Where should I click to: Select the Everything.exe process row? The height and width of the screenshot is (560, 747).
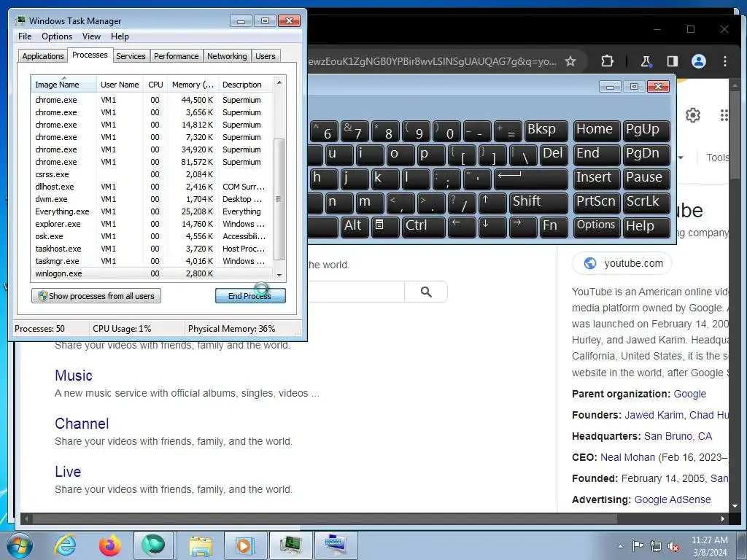pyautogui.click(x=152, y=211)
